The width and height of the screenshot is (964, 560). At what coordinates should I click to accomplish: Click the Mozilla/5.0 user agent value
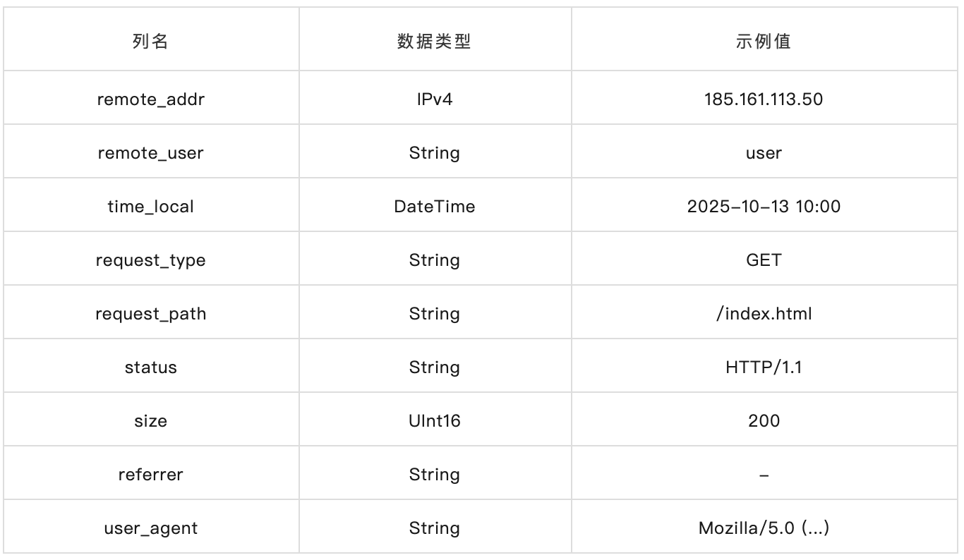(764, 528)
